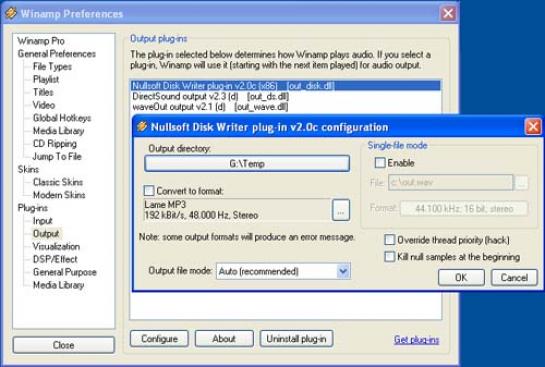The height and width of the screenshot is (367, 545).
Task: Select the Skins tree item
Action: pos(28,169)
